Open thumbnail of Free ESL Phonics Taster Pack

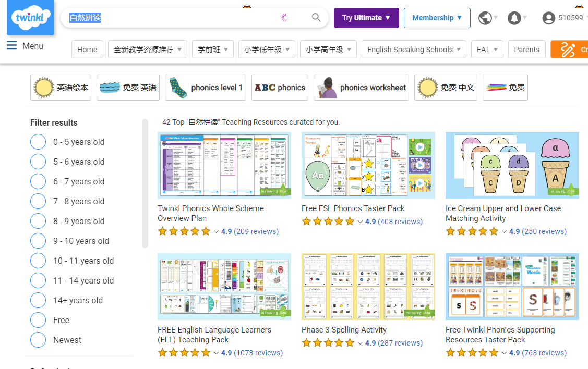[368, 165]
